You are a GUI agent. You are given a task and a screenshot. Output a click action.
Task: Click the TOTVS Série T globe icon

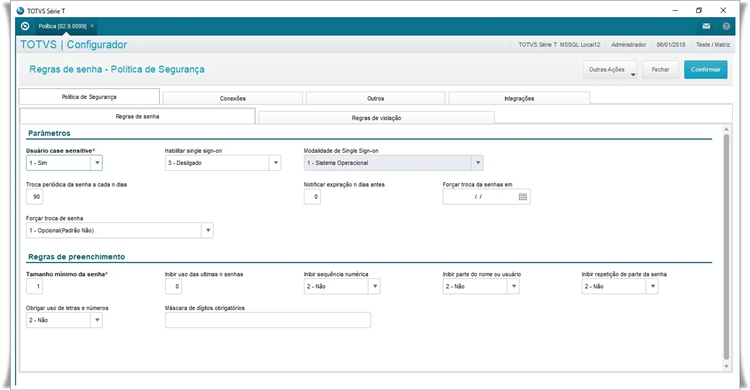click(20, 11)
